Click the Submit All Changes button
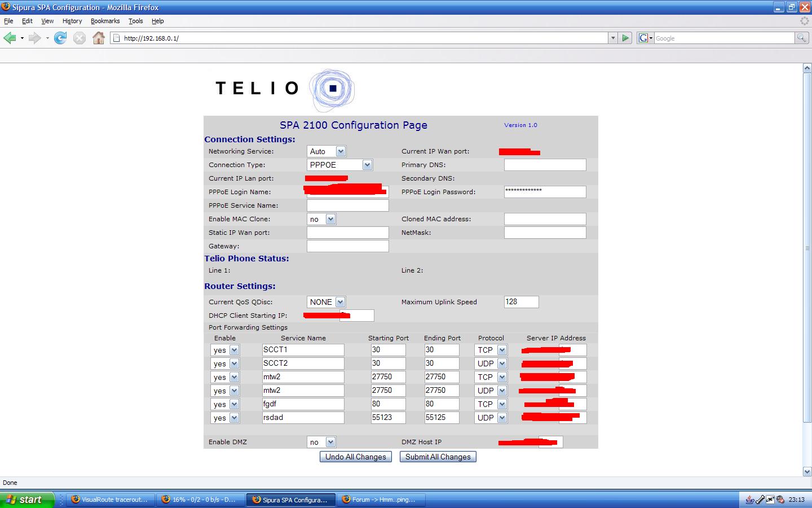This screenshot has width=812, height=508. pos(438,457)
